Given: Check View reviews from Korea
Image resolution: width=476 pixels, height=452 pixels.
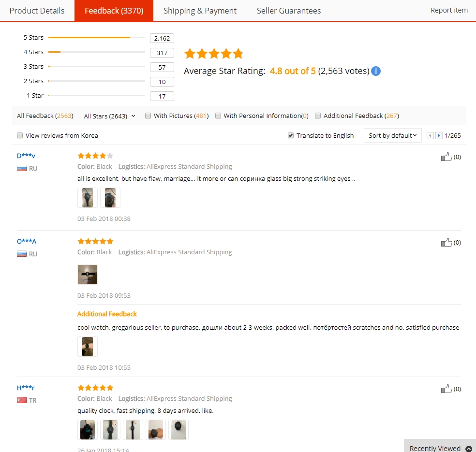Looking at the screenshot, I should (20, 135).
